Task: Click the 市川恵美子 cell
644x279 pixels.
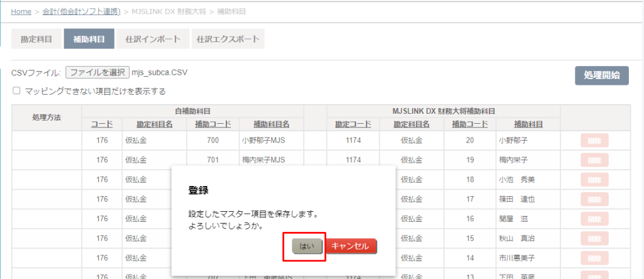Action: (x=528, y=258)
